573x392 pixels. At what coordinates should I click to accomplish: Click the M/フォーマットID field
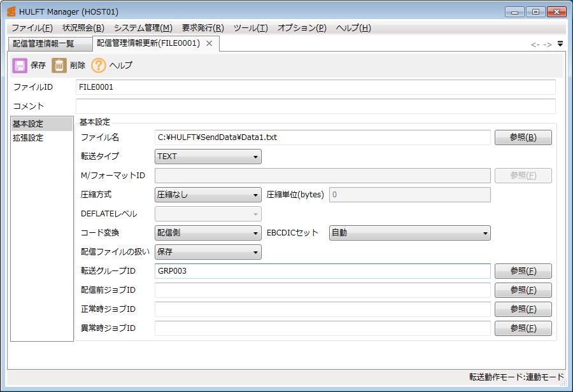(322, 176)
